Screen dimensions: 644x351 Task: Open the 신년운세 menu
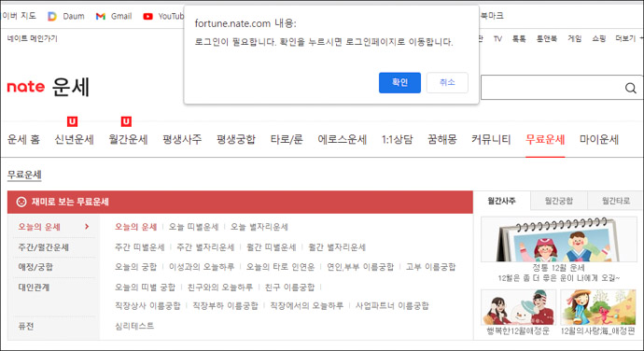75,139
